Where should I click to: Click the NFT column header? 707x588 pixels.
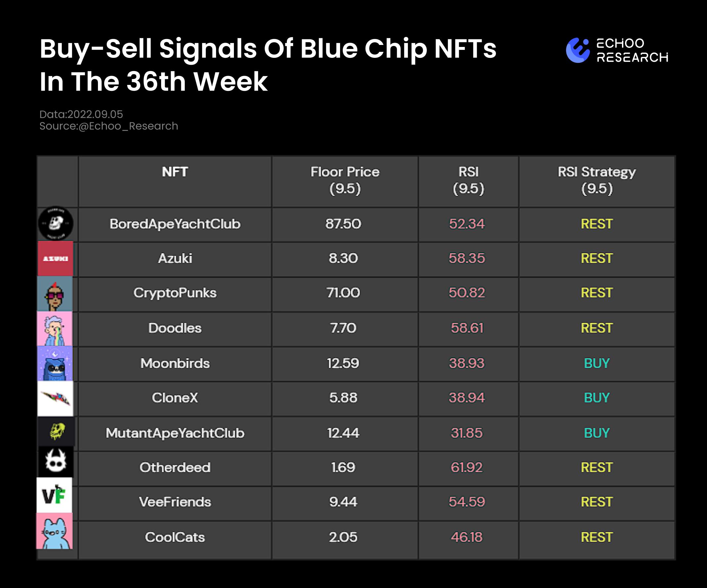tap(175, 172)
